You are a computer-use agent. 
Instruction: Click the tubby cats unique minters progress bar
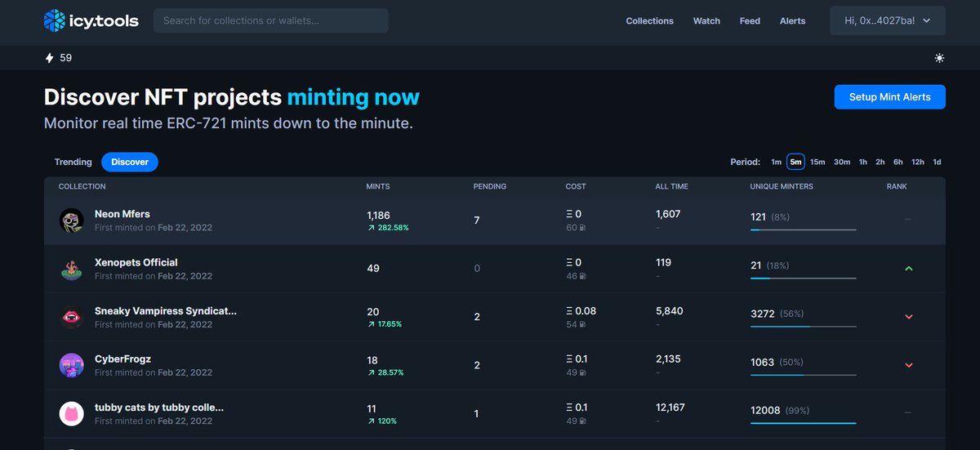[804, 423]
